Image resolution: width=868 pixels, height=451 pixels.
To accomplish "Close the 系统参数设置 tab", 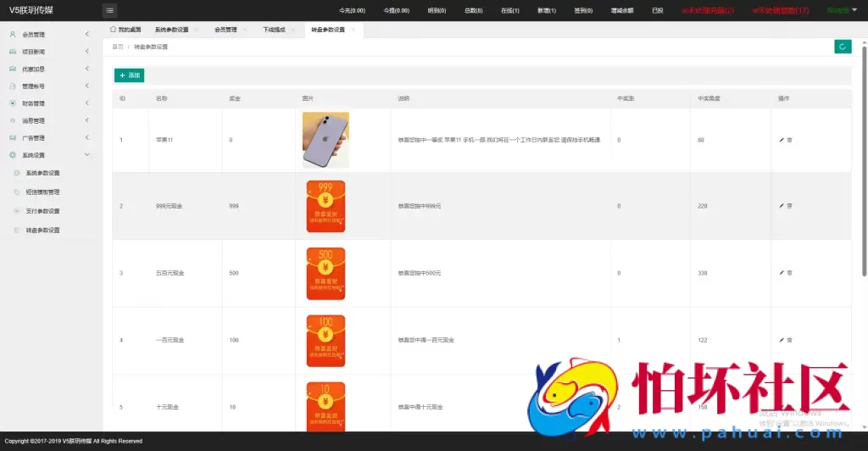I will click(x=197, y=30).
